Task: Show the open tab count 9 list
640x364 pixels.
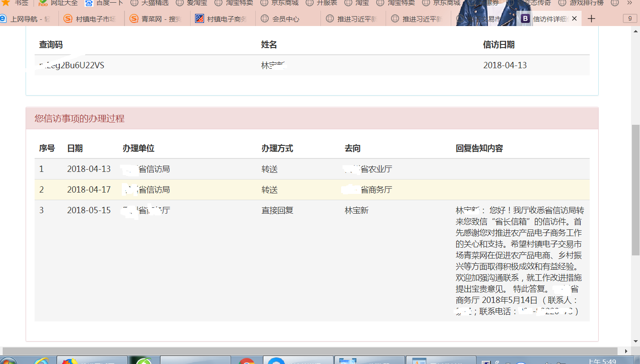Action: pos(630,19)
